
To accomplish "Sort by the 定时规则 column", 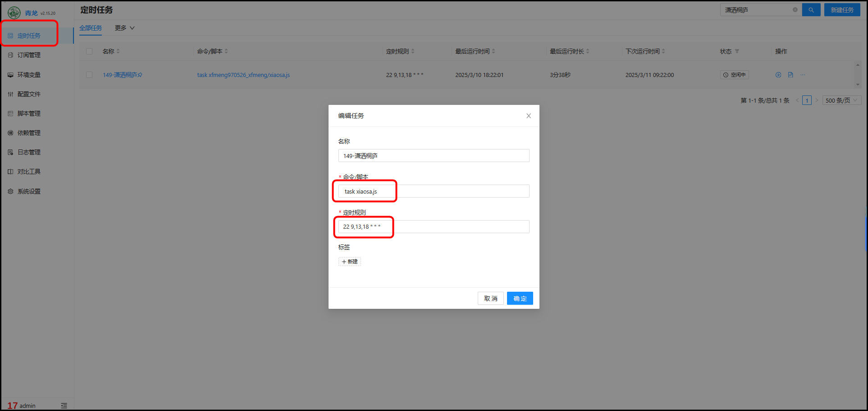I will point(413,51).
